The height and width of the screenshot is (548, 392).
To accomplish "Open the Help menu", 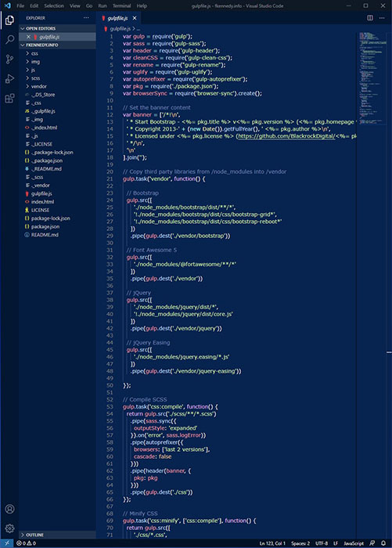I will [x=142, y=6].
